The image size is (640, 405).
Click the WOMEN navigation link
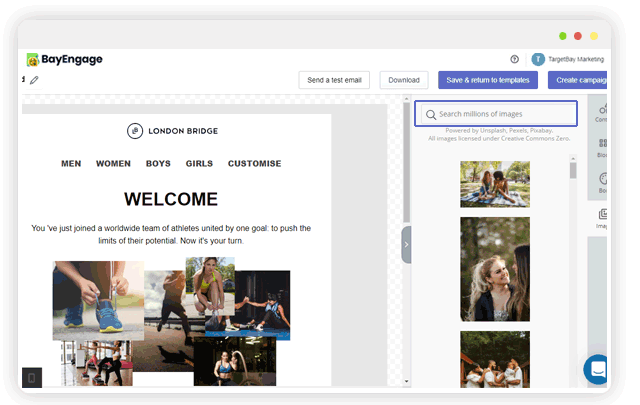[113, 163]
